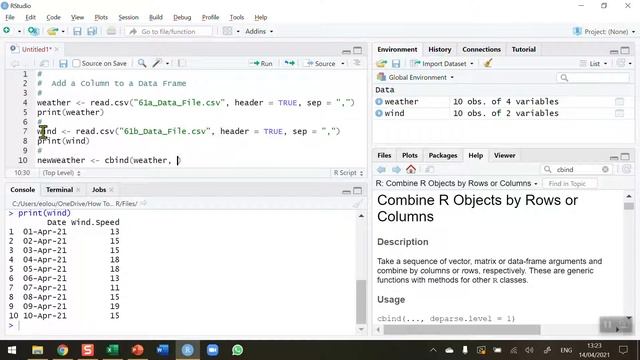The width and height of the screenshot is (640, 360).
Task: Clear the environment with broom icon
Action: (x=488, y=63)
